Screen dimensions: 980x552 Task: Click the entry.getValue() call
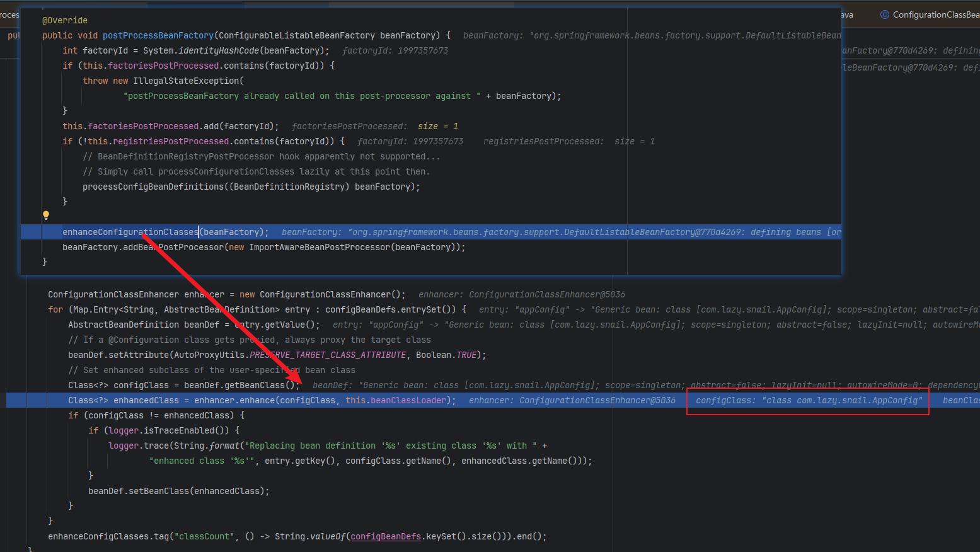tap(275, 325)
